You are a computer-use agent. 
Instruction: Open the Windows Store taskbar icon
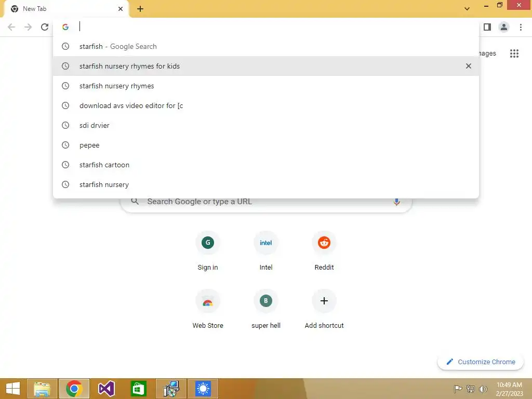tap(138, 389)
